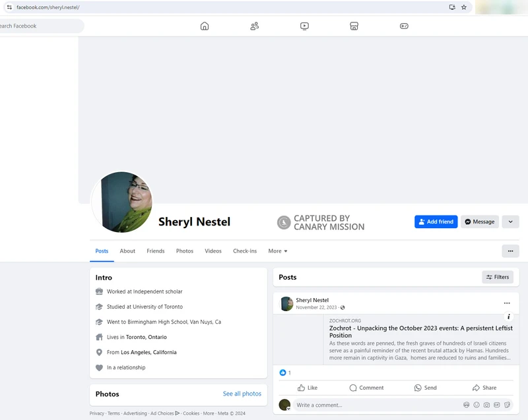Like the Zochrot post
The height and width of the screenshot is (420, 528).
[x=307, y=388]
